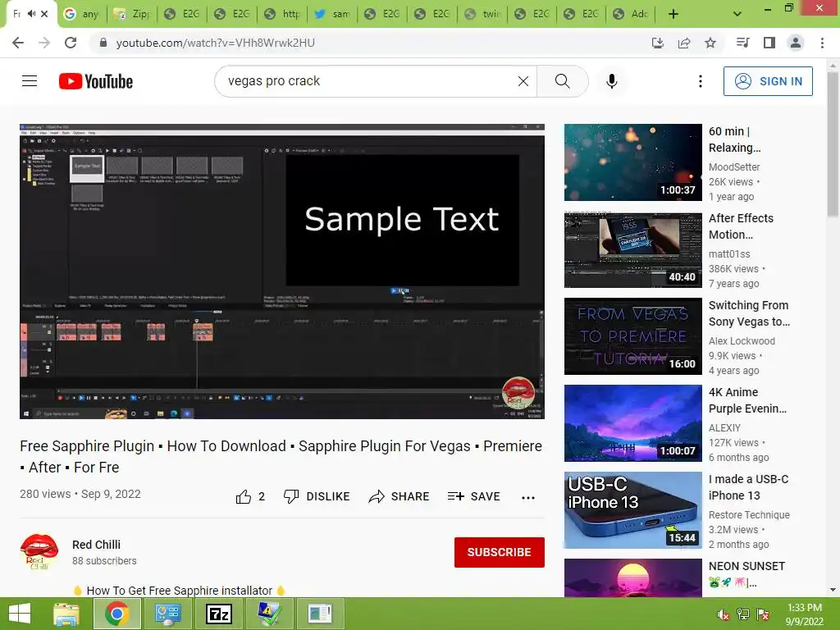Click Alex Lockwood channel name

(x=742, y=340)
